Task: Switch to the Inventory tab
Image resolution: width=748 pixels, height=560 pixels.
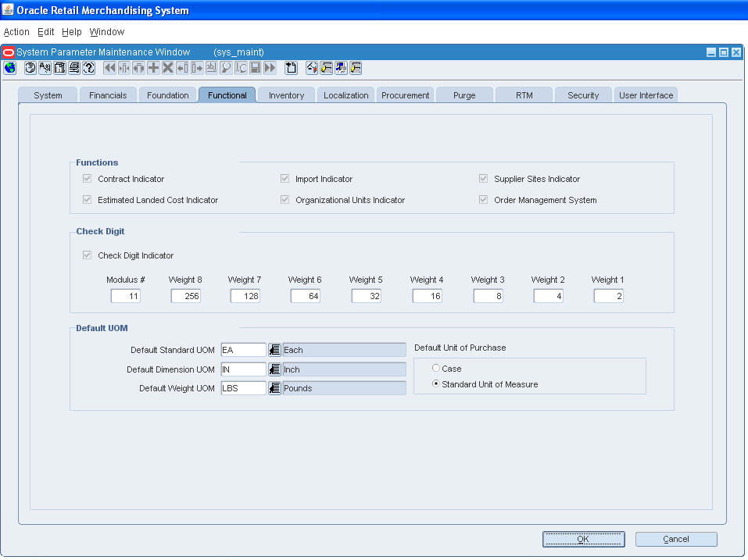Action: (x=286, y=95)
